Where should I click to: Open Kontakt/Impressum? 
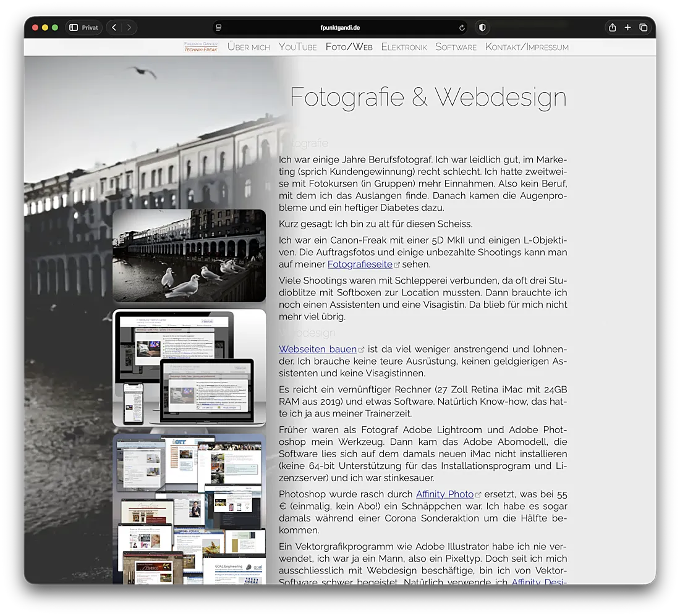point(527,47)
